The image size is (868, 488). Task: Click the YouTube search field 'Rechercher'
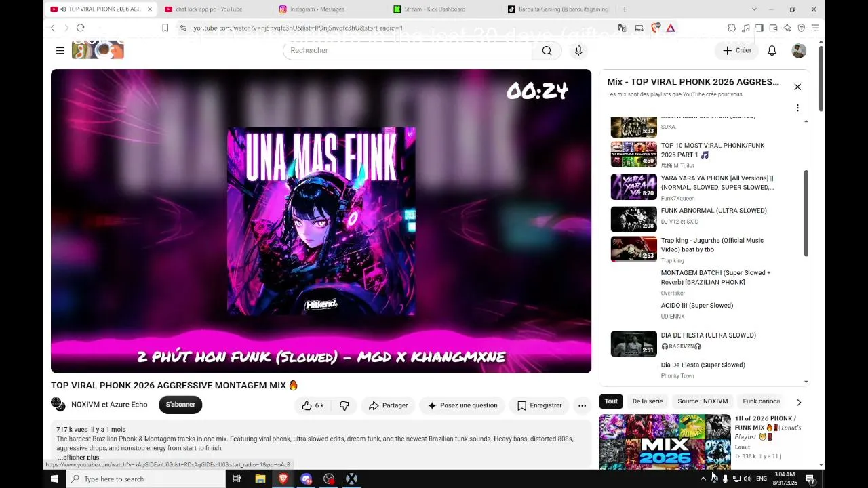pyautogui.click(x=408, y=50)
